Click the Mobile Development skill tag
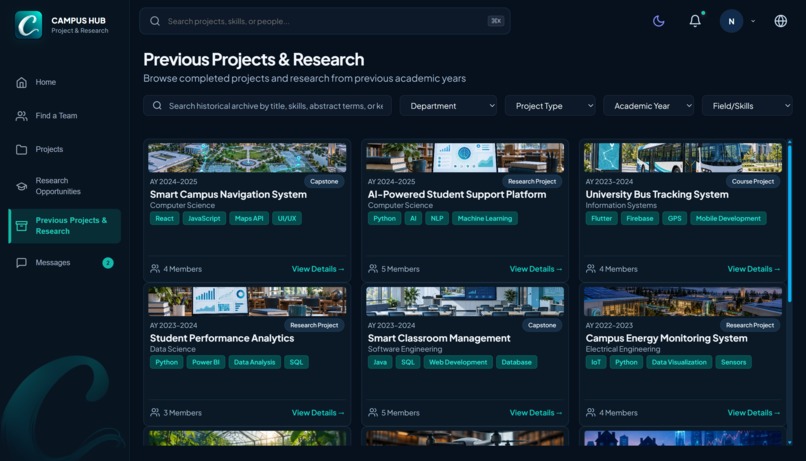Screen dimensions: 806x461 click(728, 218)
